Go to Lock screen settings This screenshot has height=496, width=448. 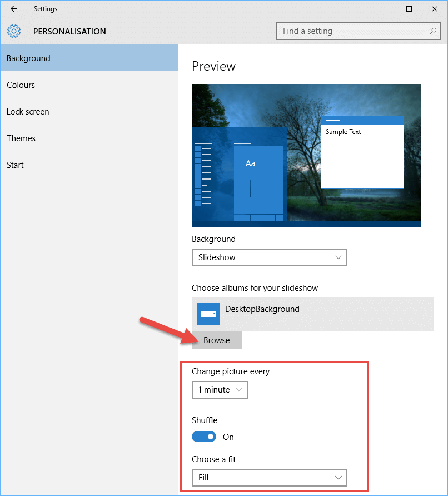[x=89, y=112]
